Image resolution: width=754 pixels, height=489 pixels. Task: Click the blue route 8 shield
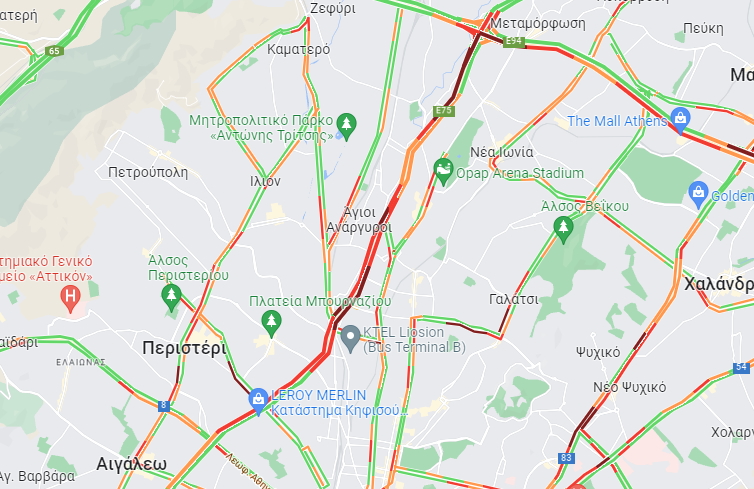163,406
